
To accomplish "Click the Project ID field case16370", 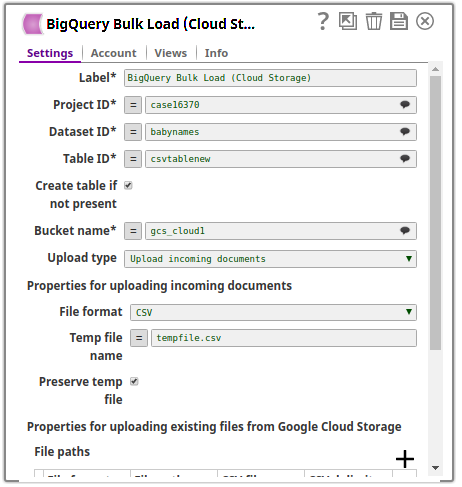I will [x=281, y=105].
